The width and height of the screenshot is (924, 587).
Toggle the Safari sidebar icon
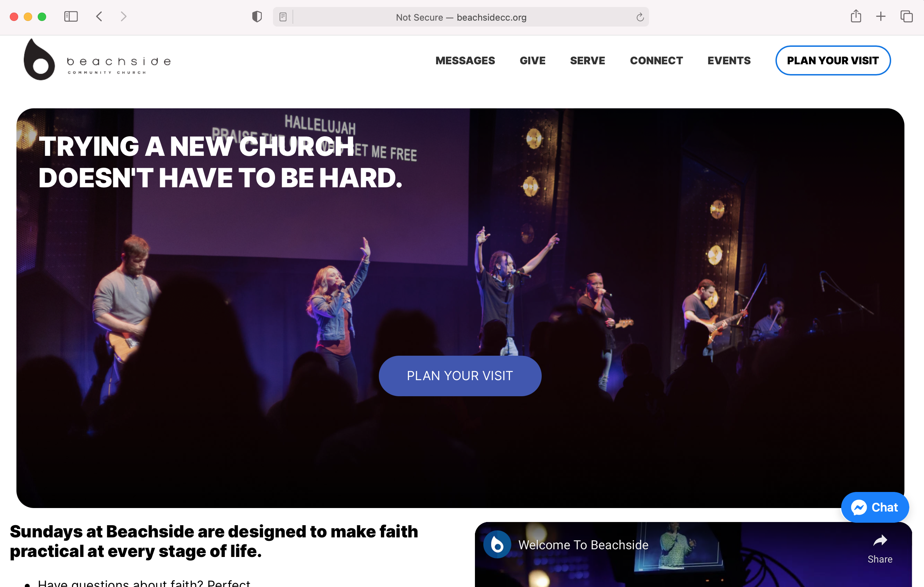pyautogui.click(x=71, y=16)
